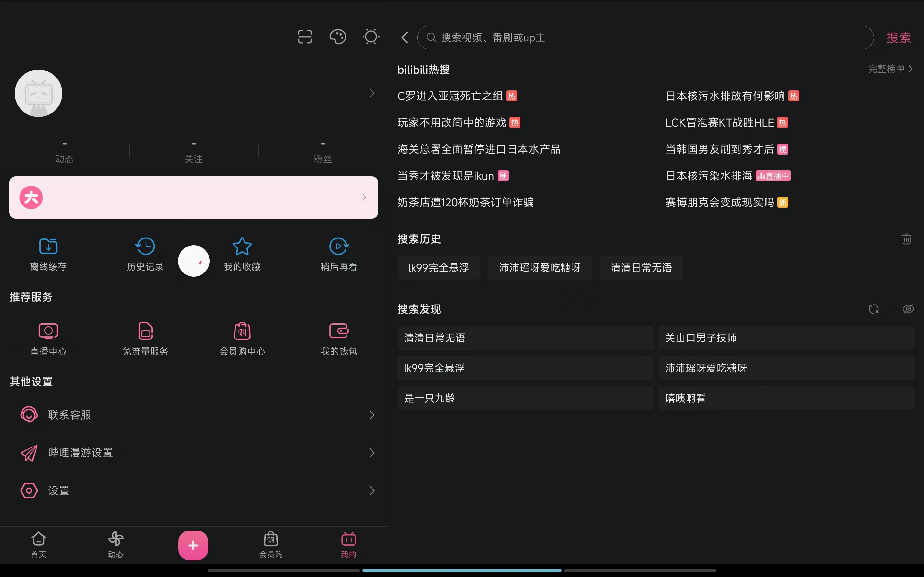Viewport: 924px width, 577px height.
Task: Hide 搜索发现 with the eye icon
Action: pos(908,309)
